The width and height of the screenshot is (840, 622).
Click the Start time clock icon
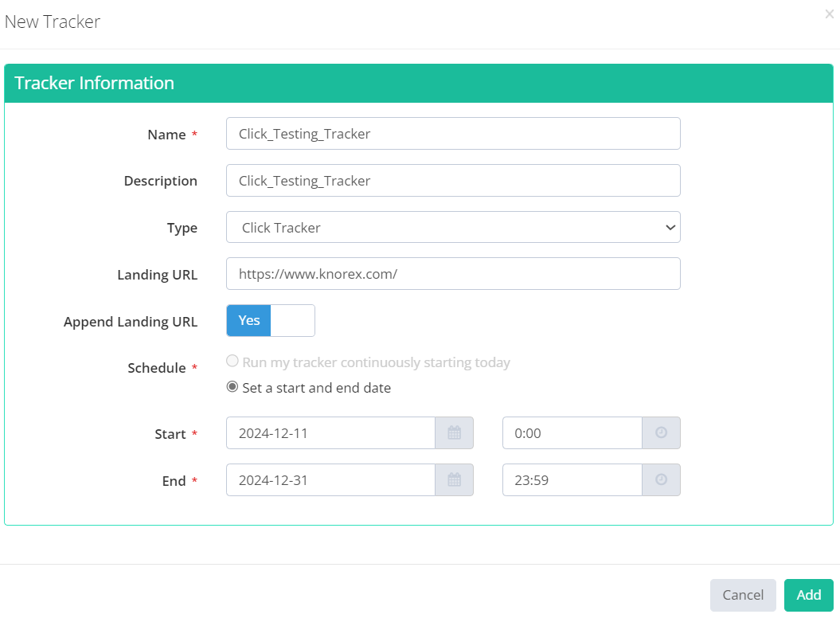[x=661, y=433]
